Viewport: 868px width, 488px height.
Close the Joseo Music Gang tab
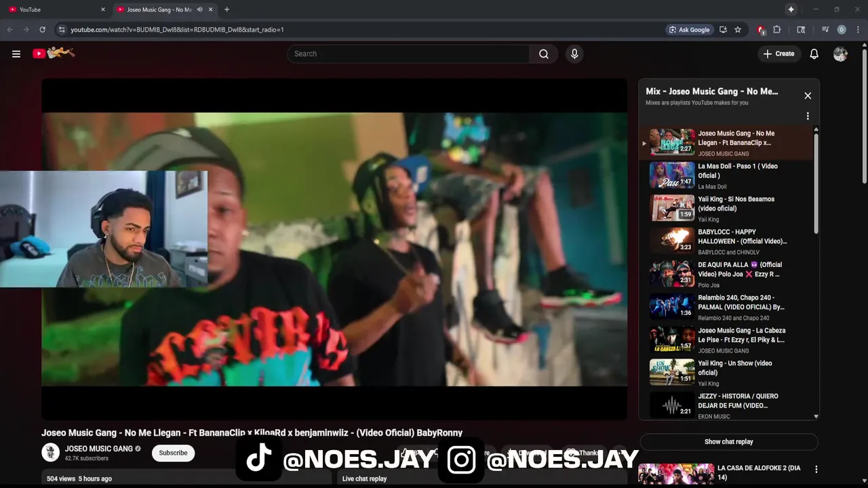(x=211, y=9)
